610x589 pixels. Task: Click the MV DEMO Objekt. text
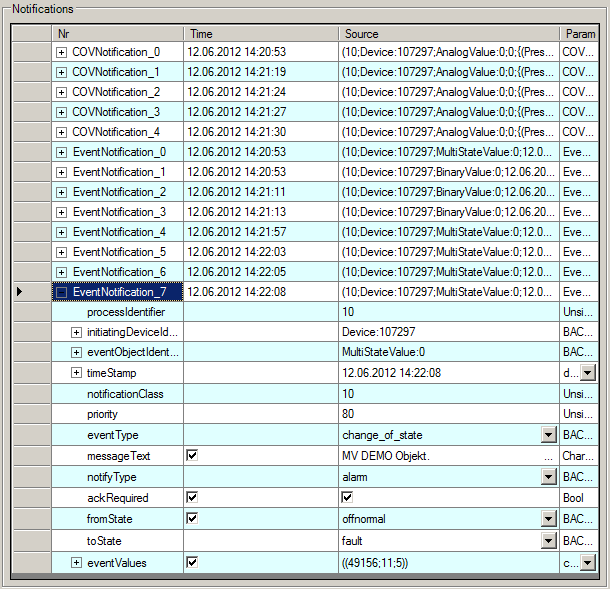coord(386,456)
